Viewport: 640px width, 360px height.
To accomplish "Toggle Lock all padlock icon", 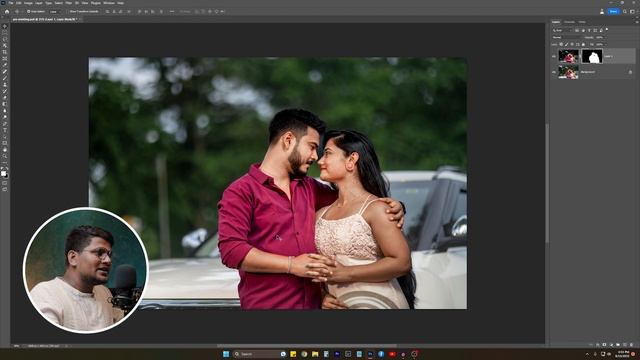I will click(583, 44).
